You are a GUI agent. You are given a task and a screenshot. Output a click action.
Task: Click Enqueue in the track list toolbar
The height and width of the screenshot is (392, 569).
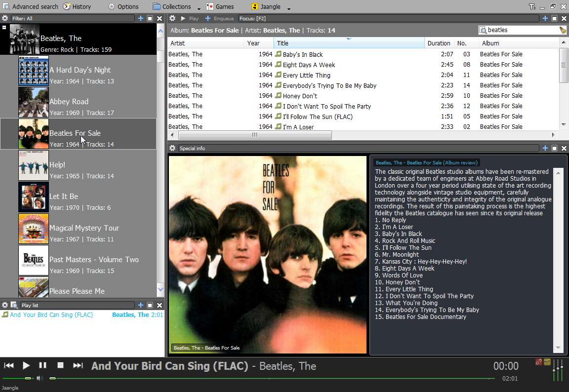219,18
